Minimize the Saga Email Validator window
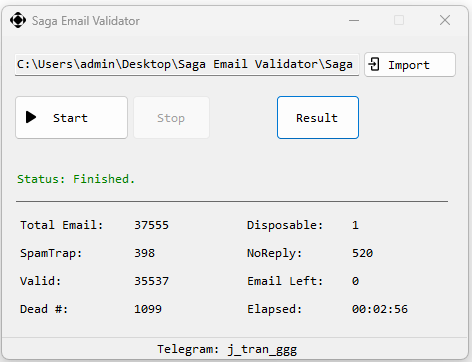Image resolution: width=472 pixels, height=362 pixels. 354,20
